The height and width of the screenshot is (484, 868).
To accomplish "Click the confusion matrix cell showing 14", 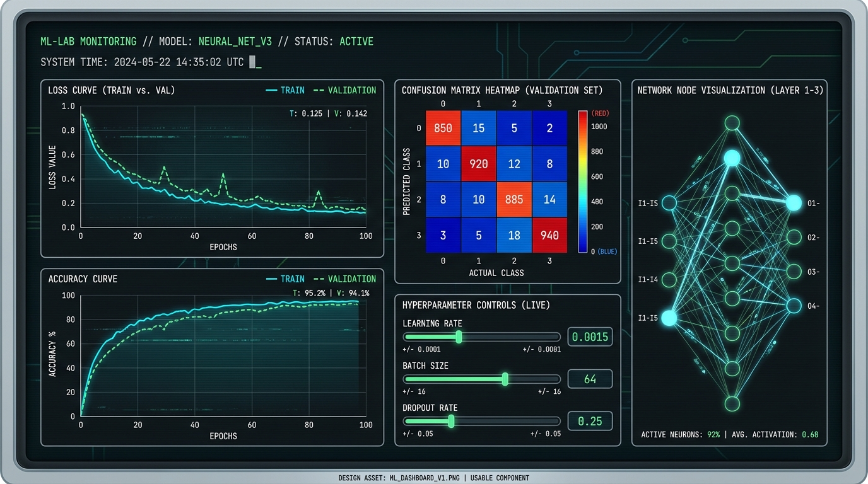I will (550, 199).
